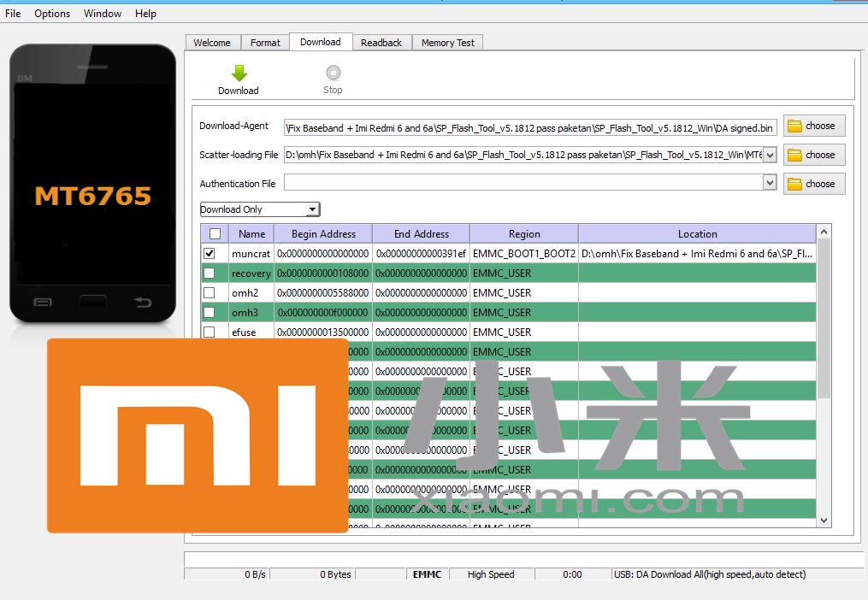Click the MT6765 phone image
Screen dimensions: 868x600
click(x=93, y=184)
